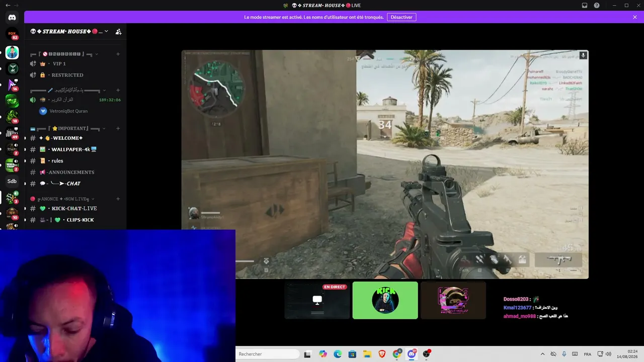644x362 pixels.
Task: Go back with the navigation arrow
Action: [8, 5]
